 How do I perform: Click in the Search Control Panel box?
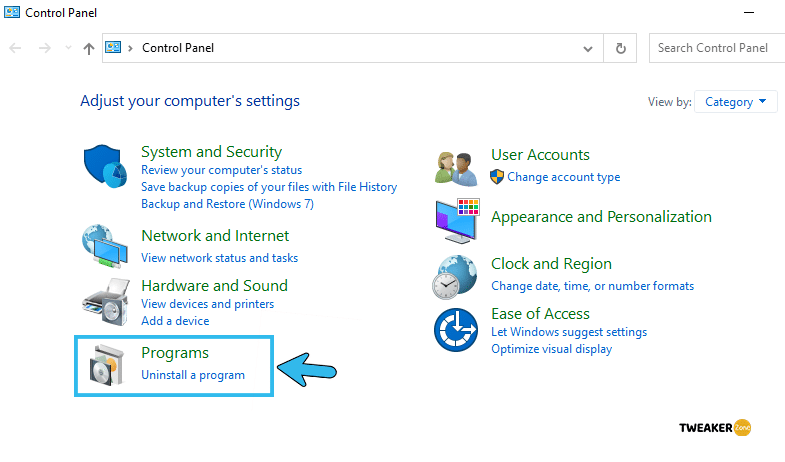pyautogui.click(x=716, y=48)
